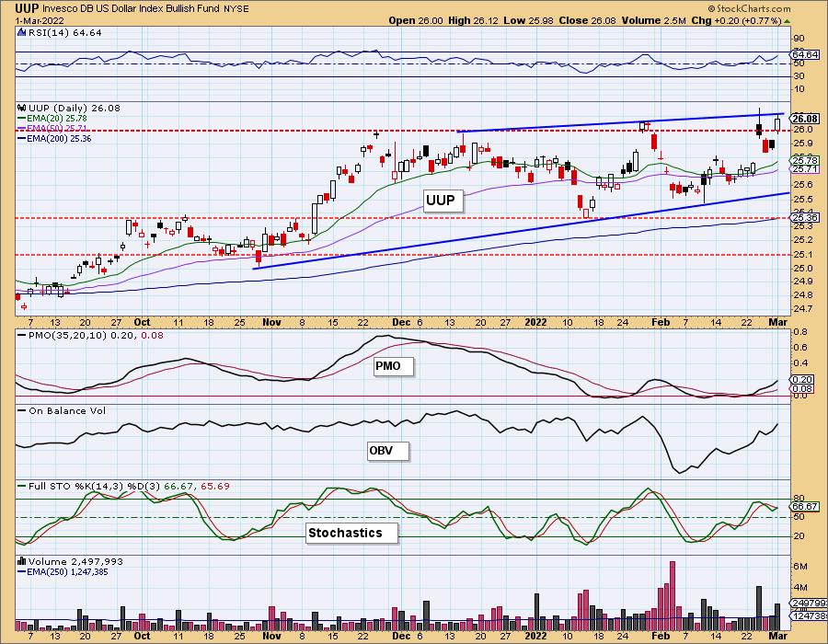Viewport: 828px width, 644px height.
Task: Click the EMA(250) 1,247,385 volume legend
Action: (x=68, y=571)
